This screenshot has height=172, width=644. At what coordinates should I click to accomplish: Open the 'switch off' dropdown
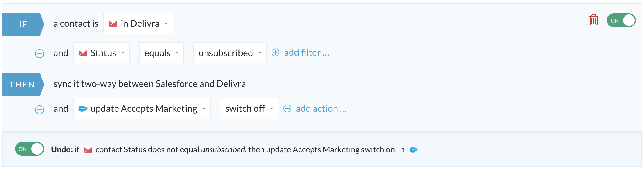(249, 109)
